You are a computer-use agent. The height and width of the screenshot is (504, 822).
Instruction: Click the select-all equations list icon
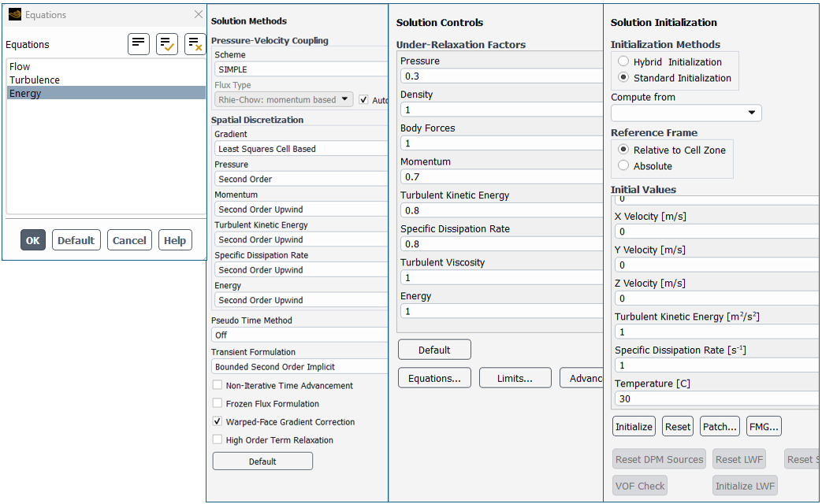point(139,44)
